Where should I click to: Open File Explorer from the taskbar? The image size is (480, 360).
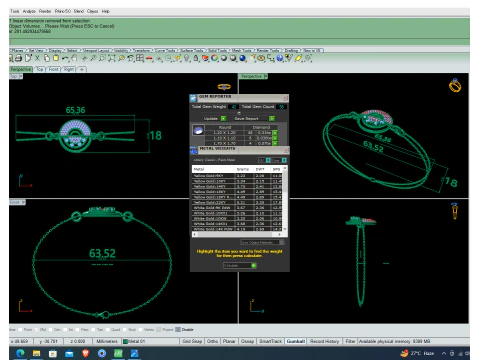pos(36,353)
